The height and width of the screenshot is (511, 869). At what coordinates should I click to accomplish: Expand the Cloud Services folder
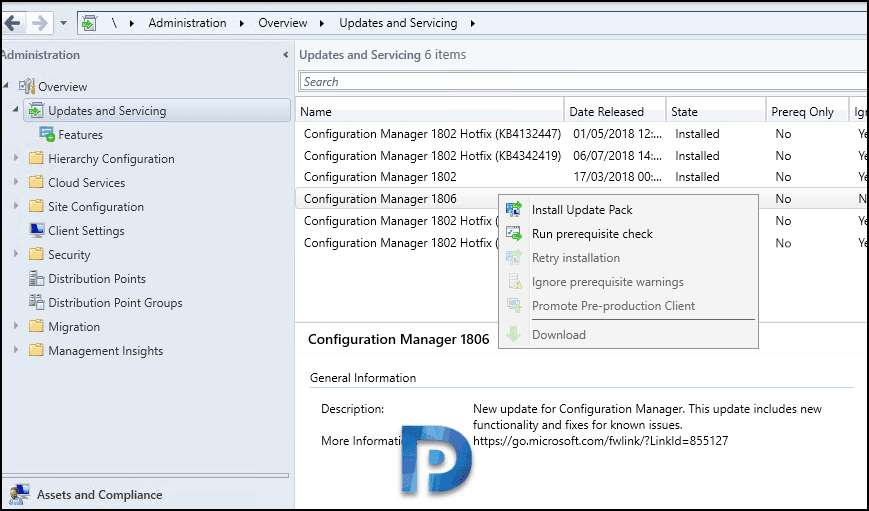pos(16,182)
